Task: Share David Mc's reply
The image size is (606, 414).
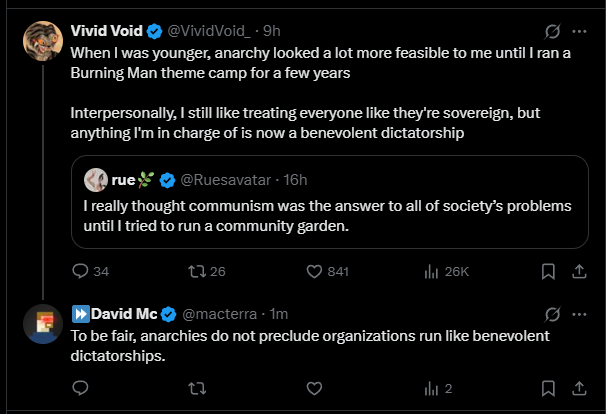Action: click(x=579, y=388)
